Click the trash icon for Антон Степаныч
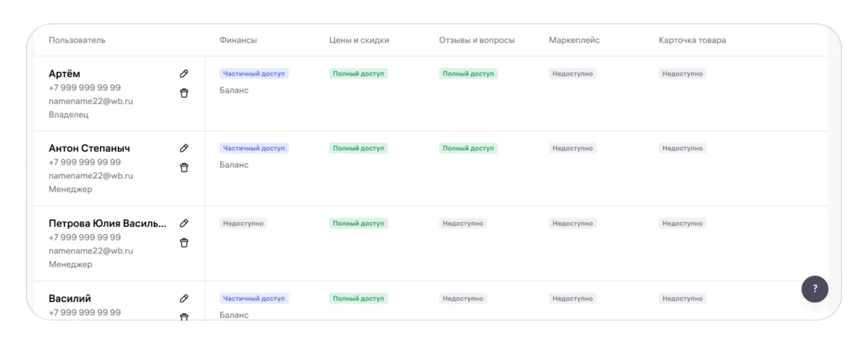Image resolution: width=868 pixels, height=344 pixels. point(184,167)
